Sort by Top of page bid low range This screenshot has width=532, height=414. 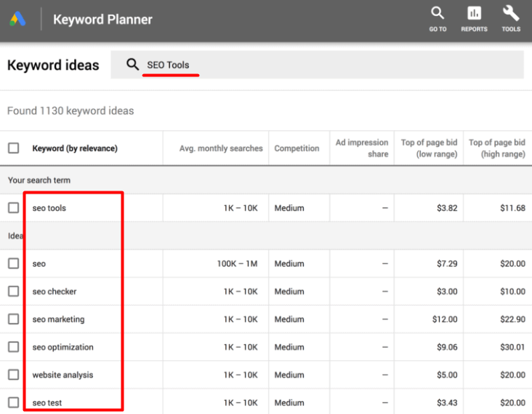click(x=429, y=148)
